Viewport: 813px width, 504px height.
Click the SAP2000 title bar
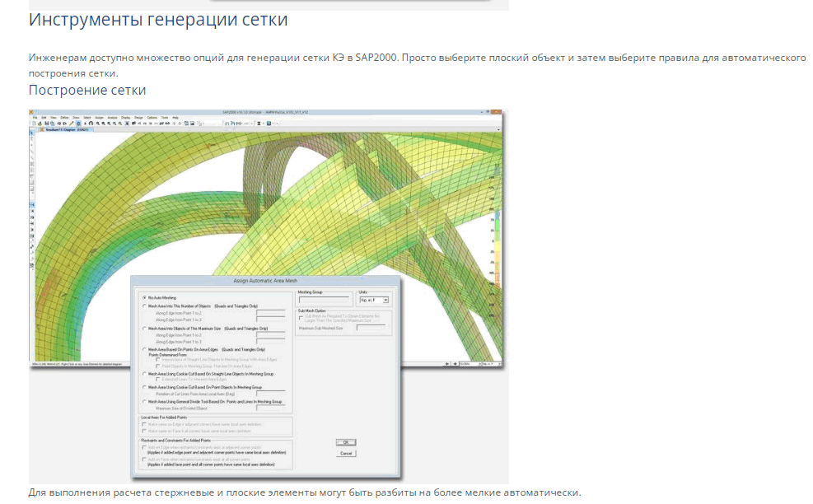pos(265,112)
